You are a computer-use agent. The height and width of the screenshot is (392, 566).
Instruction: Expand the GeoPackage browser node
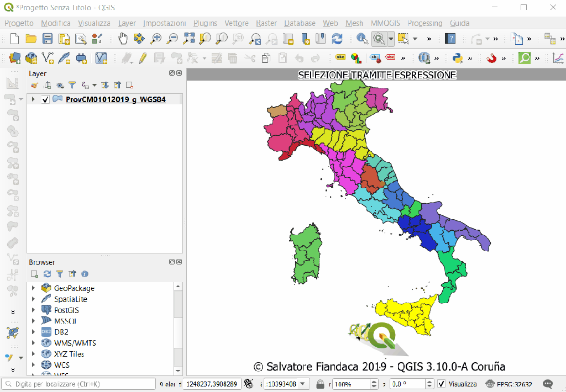[x=33, y=288]
